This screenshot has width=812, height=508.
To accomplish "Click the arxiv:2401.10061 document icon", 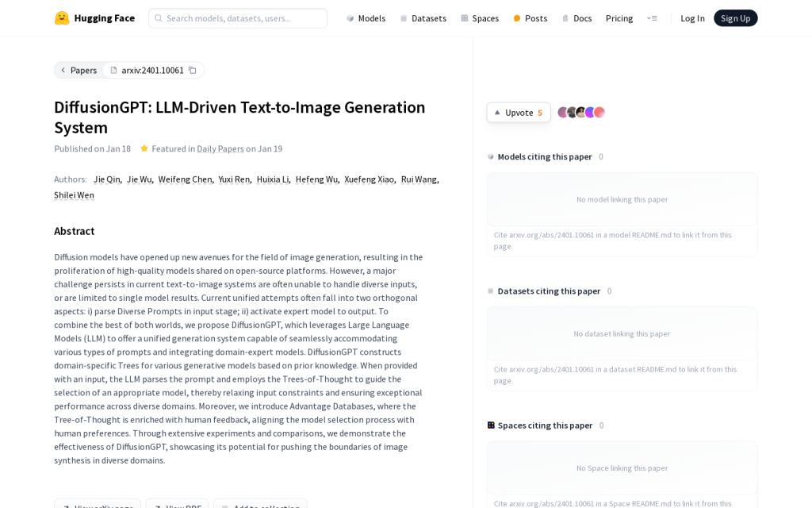I will [114, 70].
